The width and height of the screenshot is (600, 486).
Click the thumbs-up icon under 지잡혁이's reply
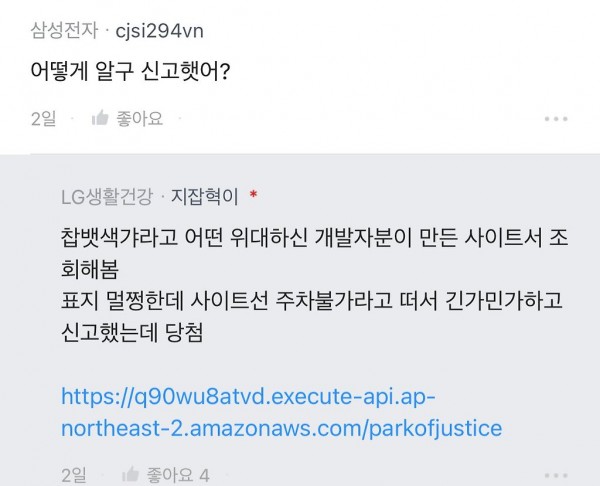point(129,472)
